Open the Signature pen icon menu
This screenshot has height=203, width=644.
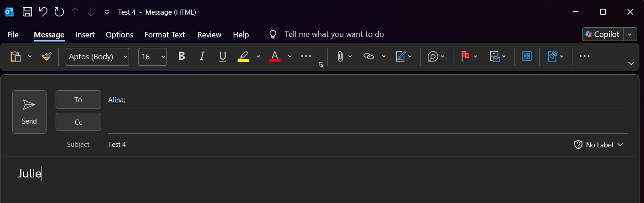pos(404,57)
